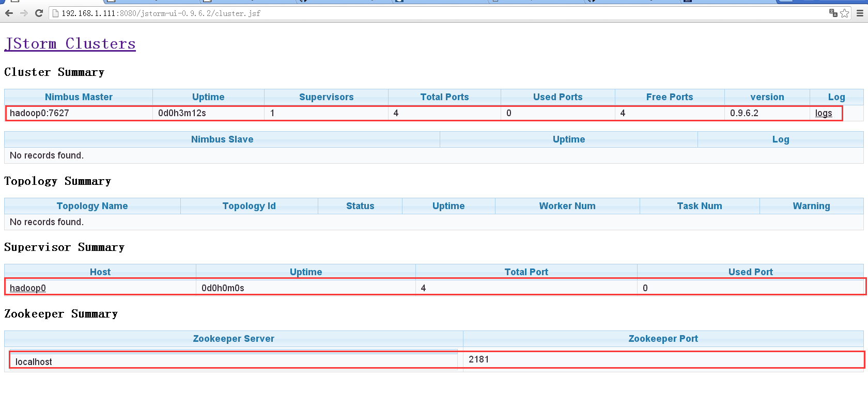868x411 pixels.
Task: Select the Cluster Summary heading
Action: click(x=54, y=72)
